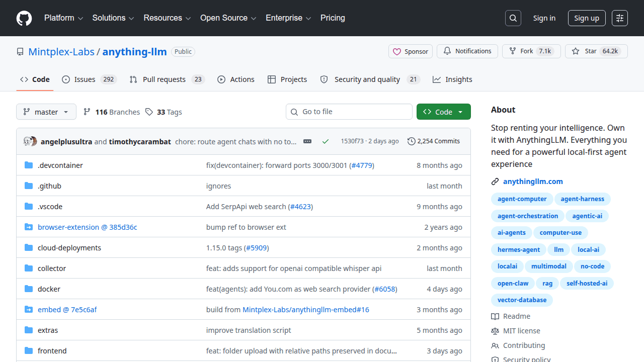
Task: Open the Platform menu
Action: pyautogui.click(x=63, y=18)
